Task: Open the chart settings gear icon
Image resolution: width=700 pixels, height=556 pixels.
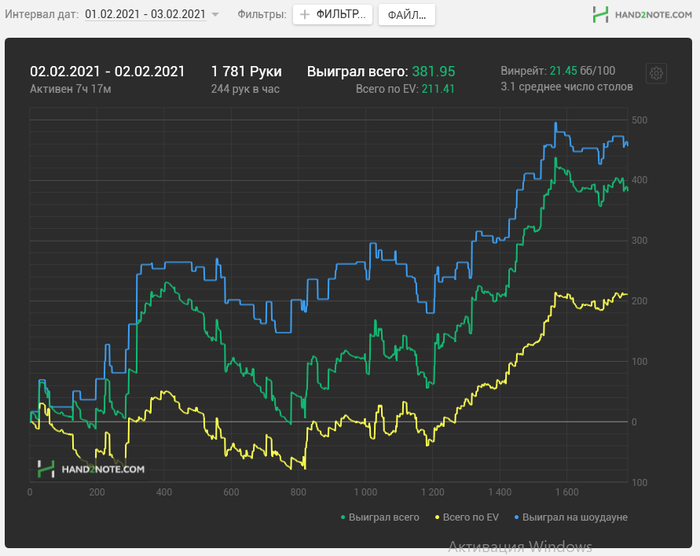Action: (656, 73)
